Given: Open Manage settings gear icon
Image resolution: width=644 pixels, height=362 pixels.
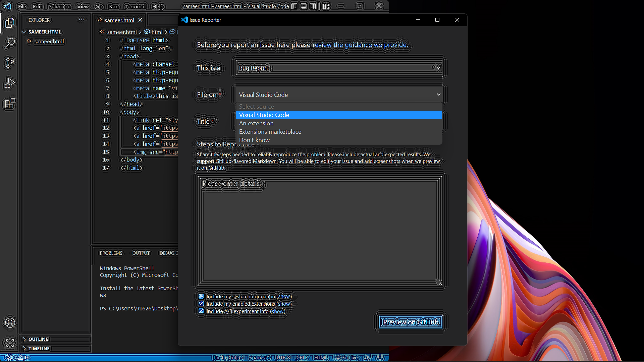Looking at the screenshot, I should tap(10, 343).
